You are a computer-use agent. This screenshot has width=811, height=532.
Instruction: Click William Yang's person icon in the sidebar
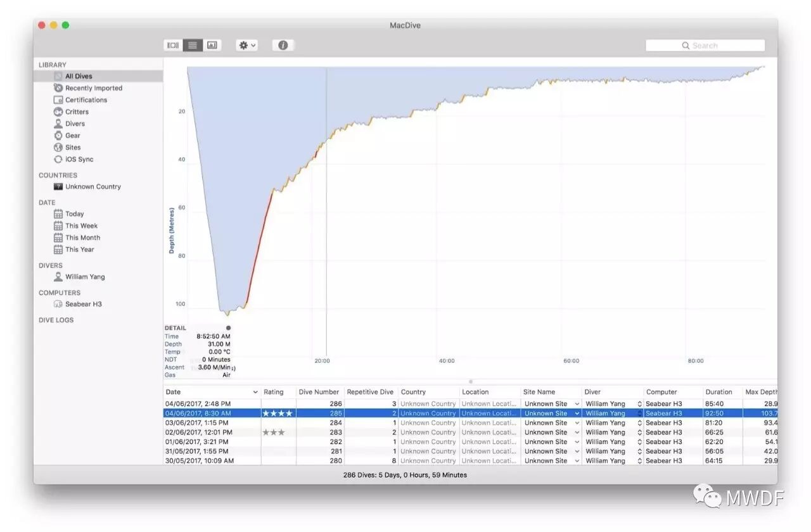(58, 277)
